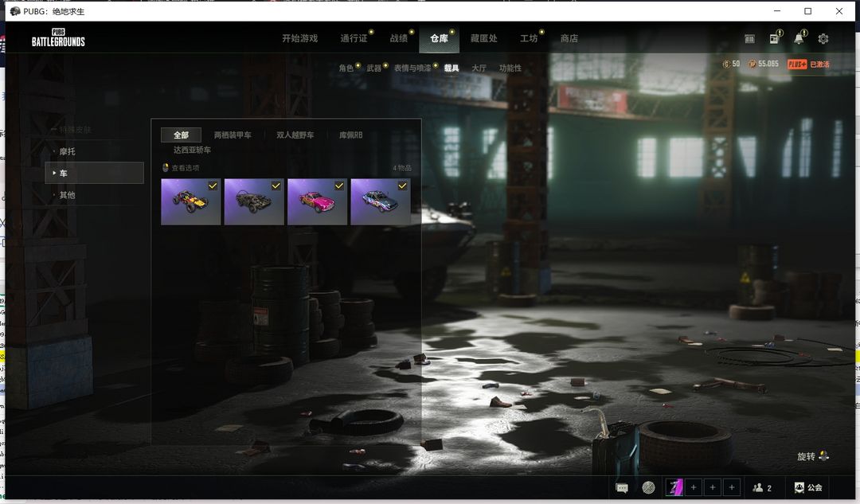Open the news panel icon
This screenshot has width=860, height=504.
pyautogui.click(x=775, y=38)
